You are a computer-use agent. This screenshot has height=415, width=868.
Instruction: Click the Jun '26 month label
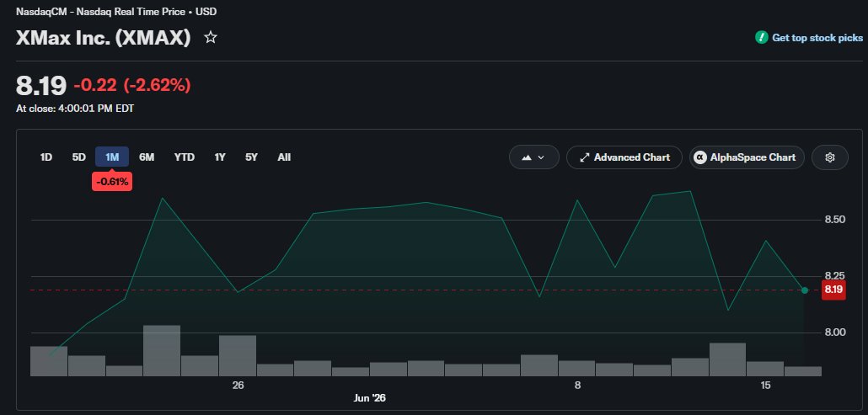pyautogui.click(x=369, y=398)
